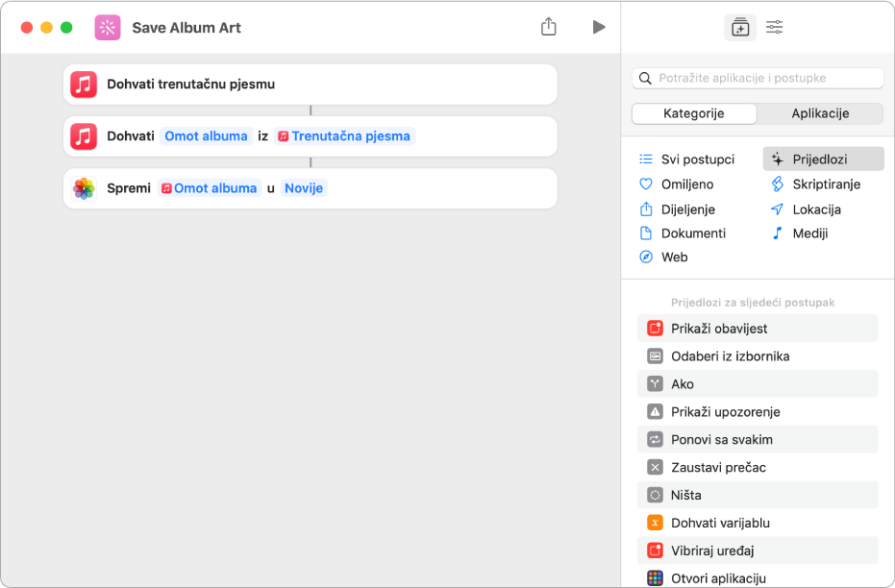
Task: Change the Novije album destination
Action: [x=304, y=188]
